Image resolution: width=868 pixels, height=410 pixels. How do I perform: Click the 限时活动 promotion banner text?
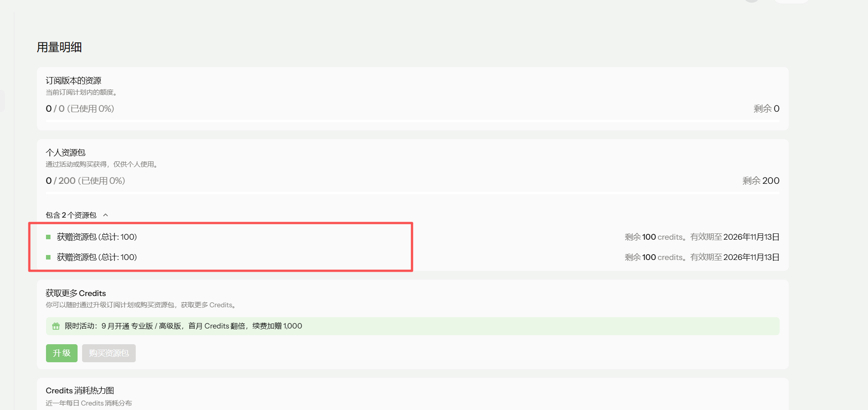183,326
